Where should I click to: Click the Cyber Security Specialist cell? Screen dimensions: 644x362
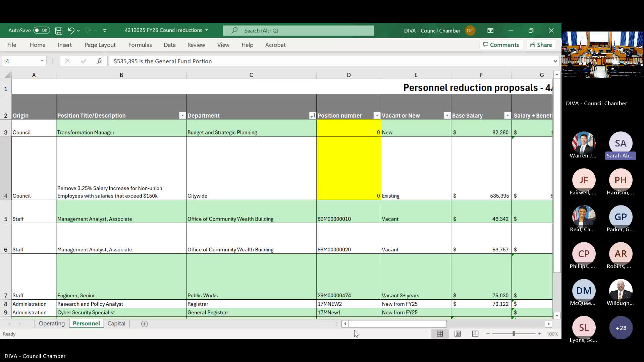click(x=121, y=312)
